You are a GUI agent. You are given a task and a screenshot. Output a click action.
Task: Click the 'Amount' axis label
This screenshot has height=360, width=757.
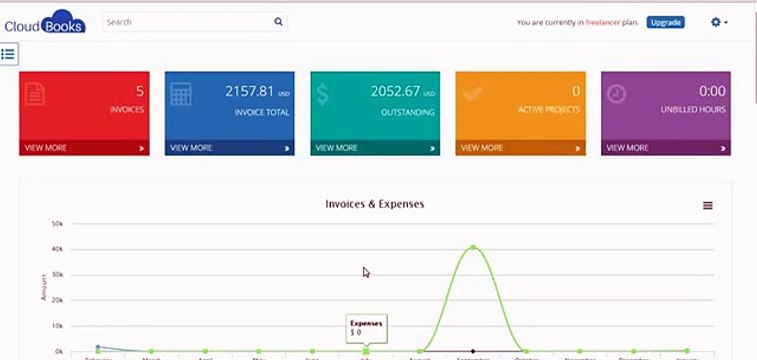44,288
